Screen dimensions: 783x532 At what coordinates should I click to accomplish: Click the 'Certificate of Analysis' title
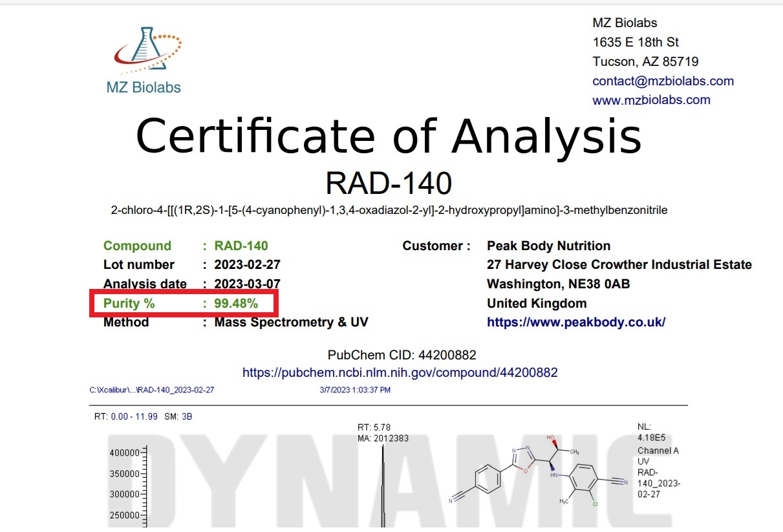[x=389, y=136]
